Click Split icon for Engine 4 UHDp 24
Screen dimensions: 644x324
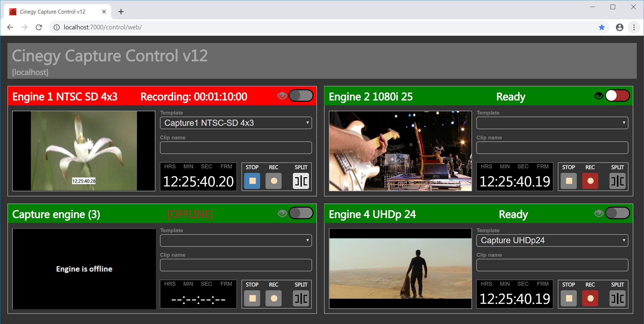pos(617,298)
